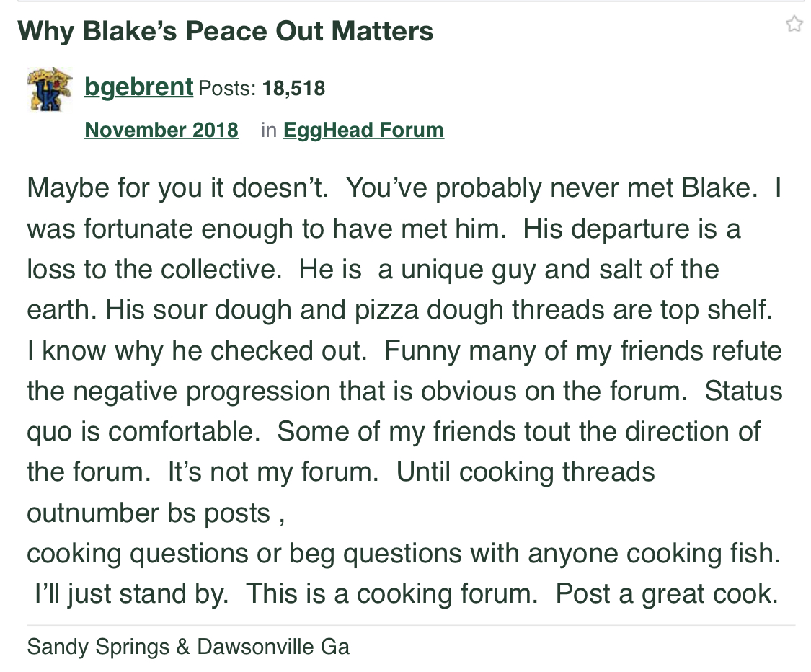The image size is (811, 672).
Task: Click the Posts: label beside the username
Action: [226, 89]
